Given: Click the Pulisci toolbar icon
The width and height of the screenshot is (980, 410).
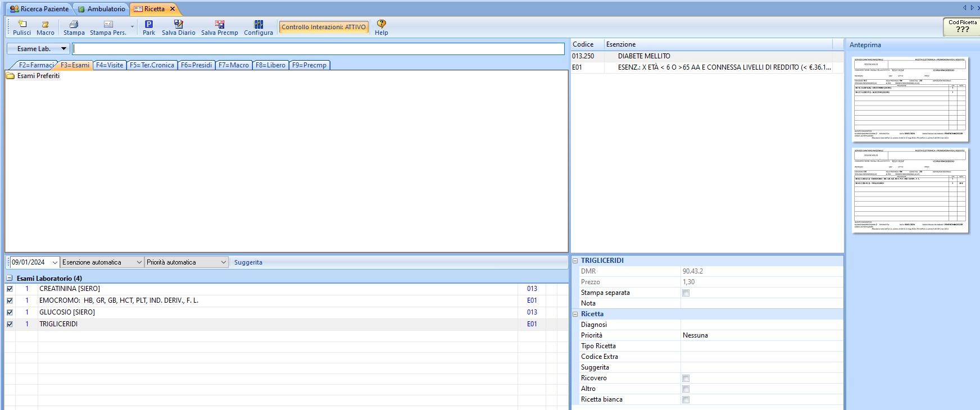Looking at the screenshot, I should pyautogui.click(x=22, y=28).
